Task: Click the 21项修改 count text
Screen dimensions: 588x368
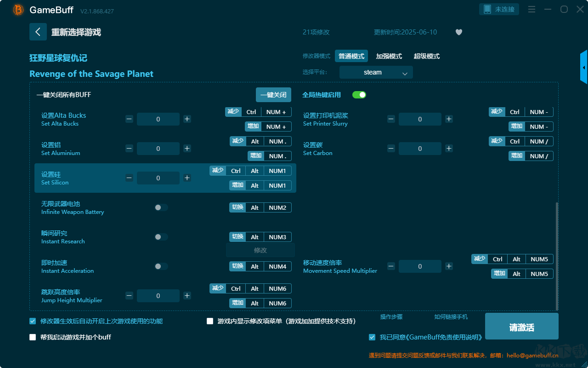Action: [x=316, y=32]
